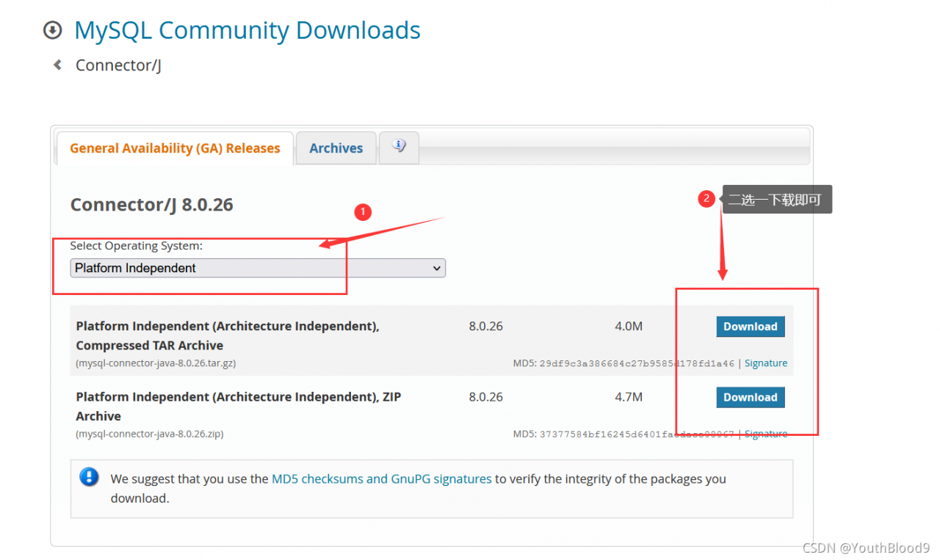Switch to the Archives tab
Screen dimensions: 940x560
click(336, 148)
